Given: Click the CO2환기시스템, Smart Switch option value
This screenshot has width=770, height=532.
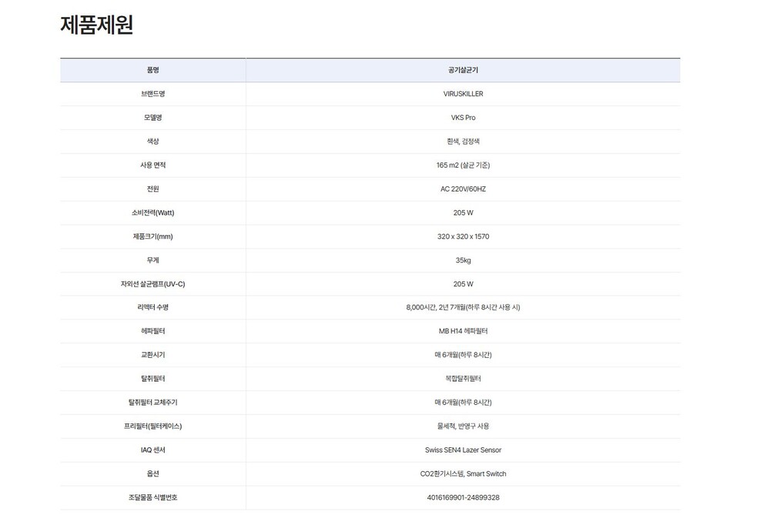Looking at the screenshot, I should click(463, 473).
